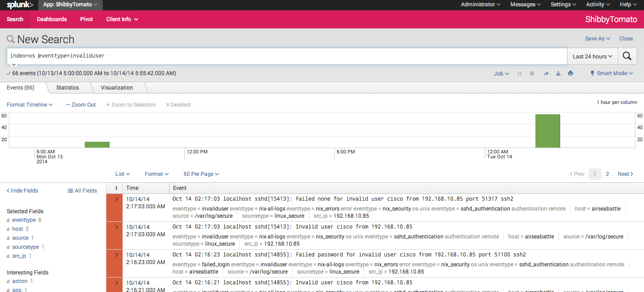
Task: Open the Smart Mode dropdown
Action: click(x=612, y=73)
